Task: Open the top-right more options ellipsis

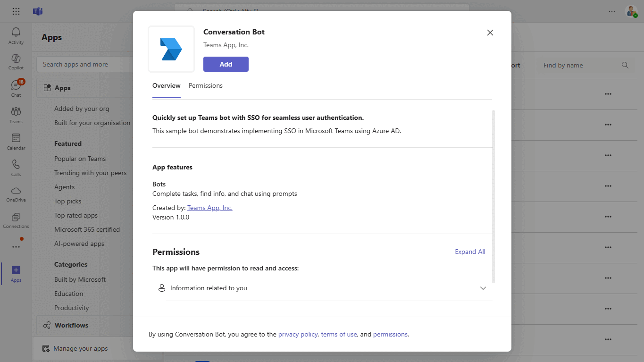Action: (611, 11)
